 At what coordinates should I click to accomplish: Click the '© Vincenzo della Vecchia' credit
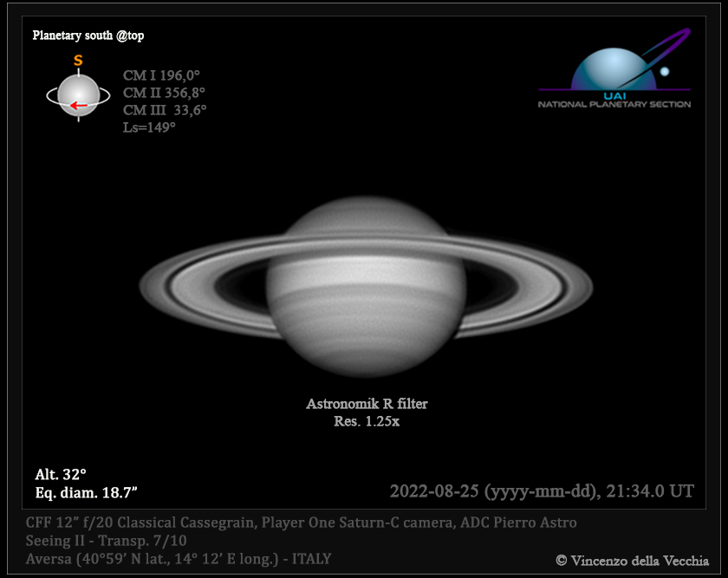(x=633, y=561)
